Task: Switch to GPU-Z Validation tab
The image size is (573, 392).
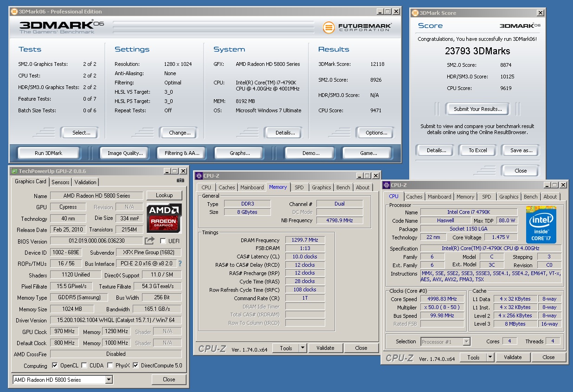Action: 85,182
